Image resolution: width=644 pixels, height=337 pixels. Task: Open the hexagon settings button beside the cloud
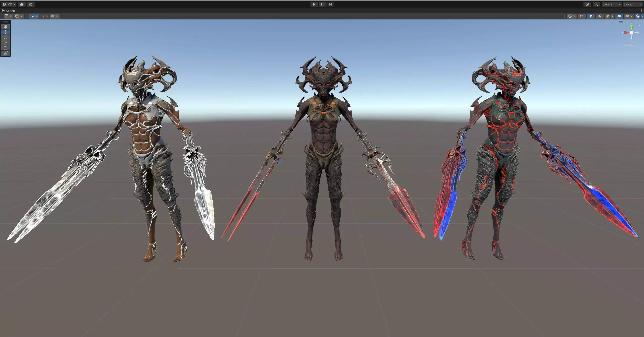(31, 4)
